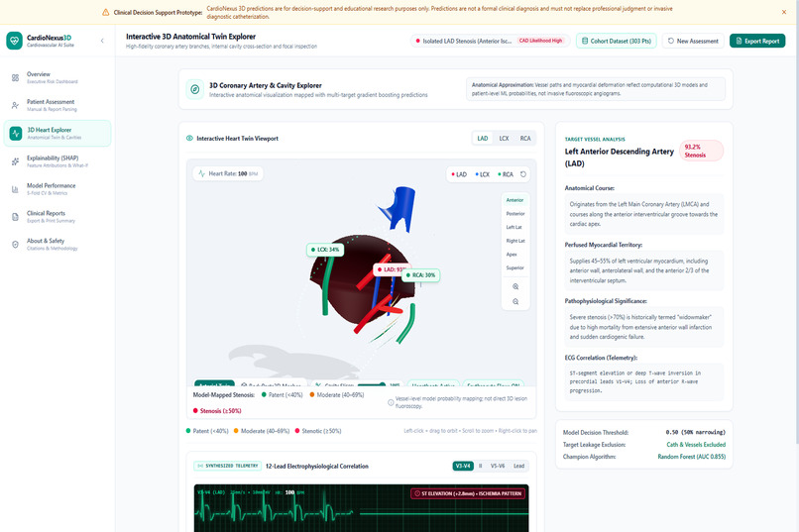Image resolution: width=799 pixels, height=532 pixels.
Task: Click the 93.2% Stenosis badge
Action: (701, 151)
